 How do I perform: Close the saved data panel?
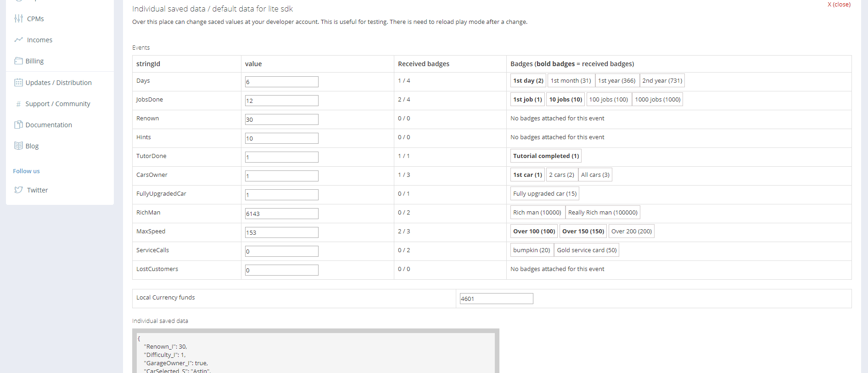pyautogui.click(x=839, y=5)
